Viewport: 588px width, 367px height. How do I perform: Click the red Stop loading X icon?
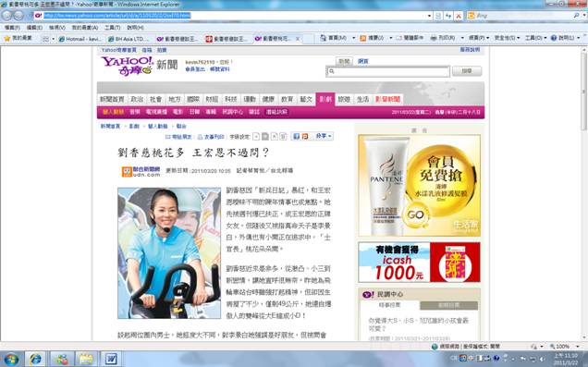pyautogui.click(x=459, y=16)
